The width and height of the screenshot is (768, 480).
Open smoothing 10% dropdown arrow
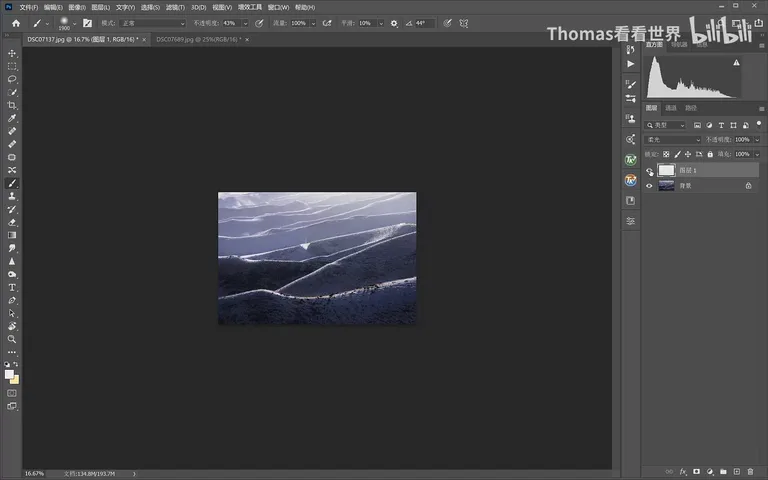381,23
